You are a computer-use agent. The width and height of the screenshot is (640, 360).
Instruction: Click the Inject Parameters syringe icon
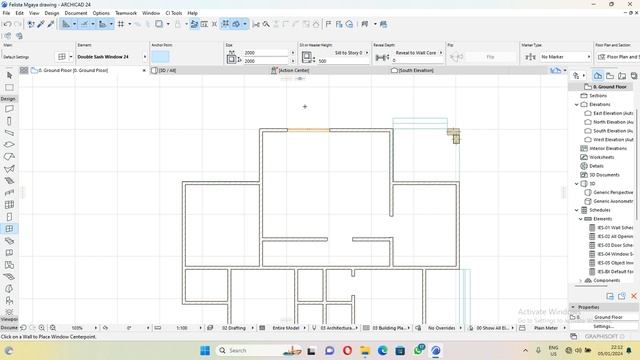pyautogui.click(x=51, y=24)
